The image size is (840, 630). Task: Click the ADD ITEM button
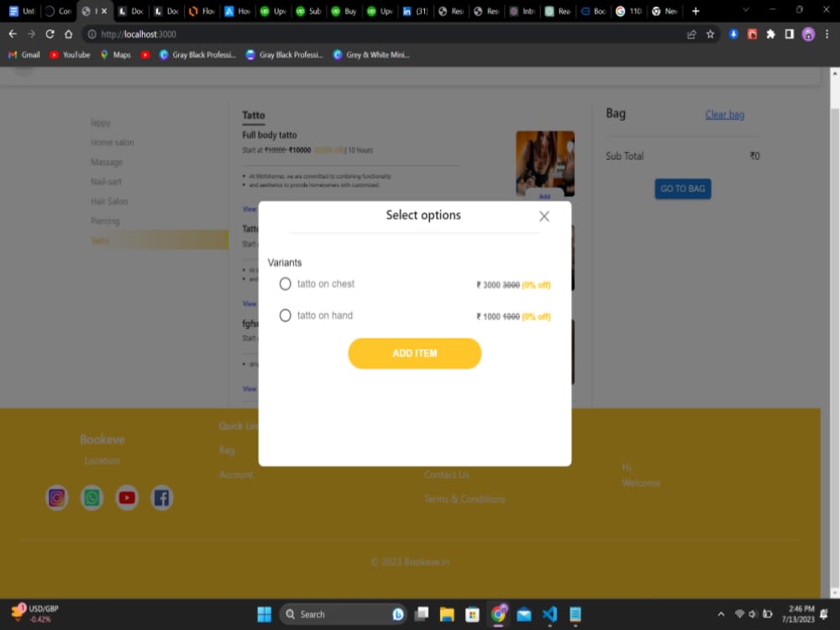click(415, 354)
